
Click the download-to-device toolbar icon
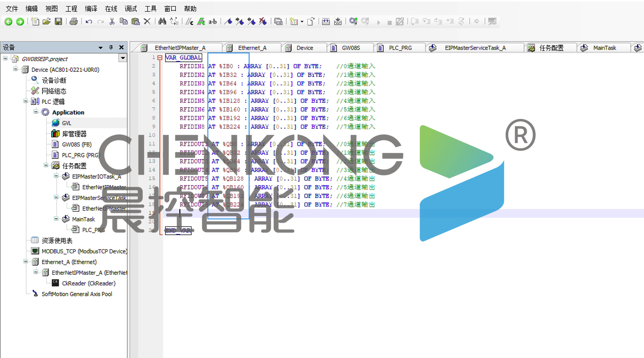point(338,21)
